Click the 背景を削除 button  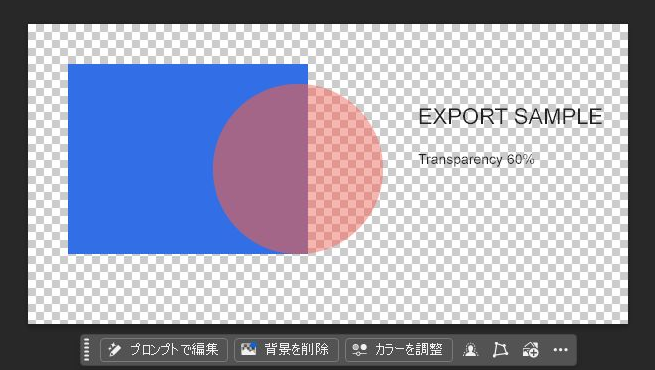(x=286, y=350)
